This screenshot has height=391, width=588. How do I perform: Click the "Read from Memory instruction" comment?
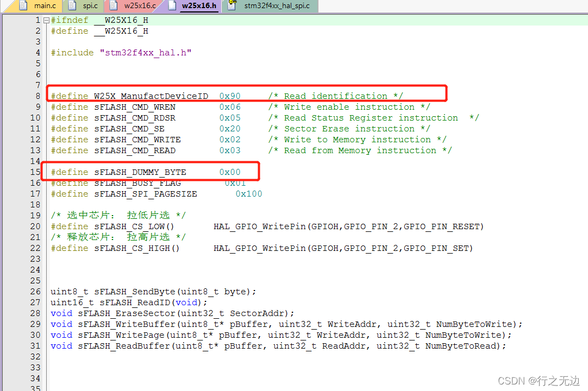360,151
